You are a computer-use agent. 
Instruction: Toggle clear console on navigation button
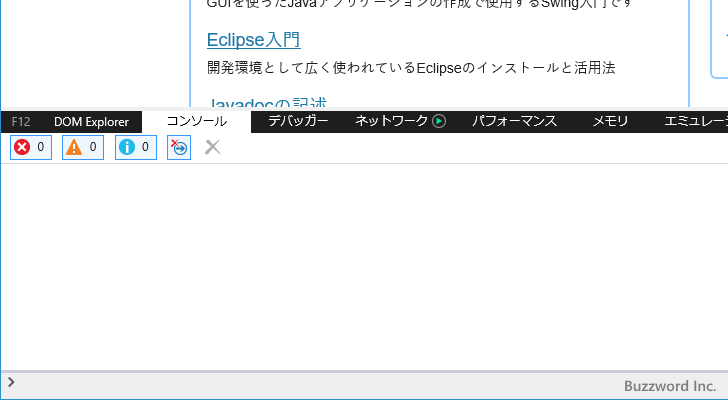pos(179,147)
